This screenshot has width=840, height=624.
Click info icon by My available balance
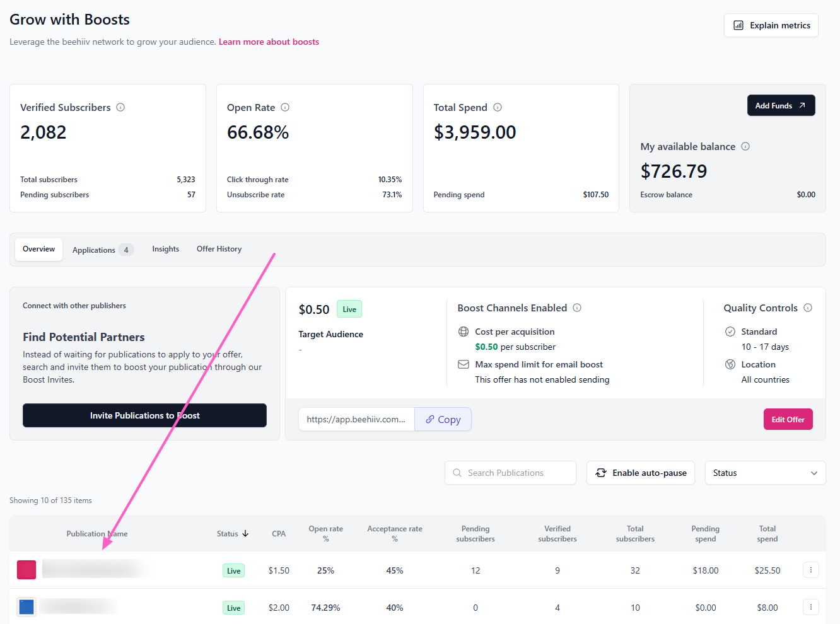tap(745, 146)
